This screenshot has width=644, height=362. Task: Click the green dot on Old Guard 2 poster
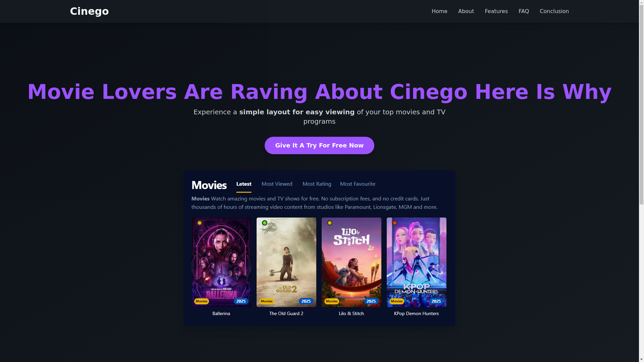pyautogui.click(x=265, y=223)
